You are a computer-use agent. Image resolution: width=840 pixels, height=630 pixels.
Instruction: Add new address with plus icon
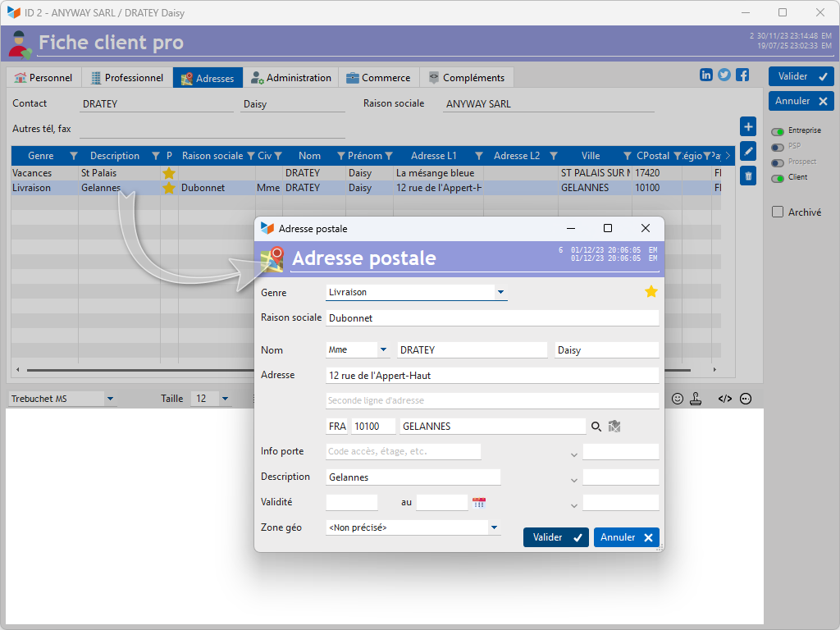coord(748,127)
